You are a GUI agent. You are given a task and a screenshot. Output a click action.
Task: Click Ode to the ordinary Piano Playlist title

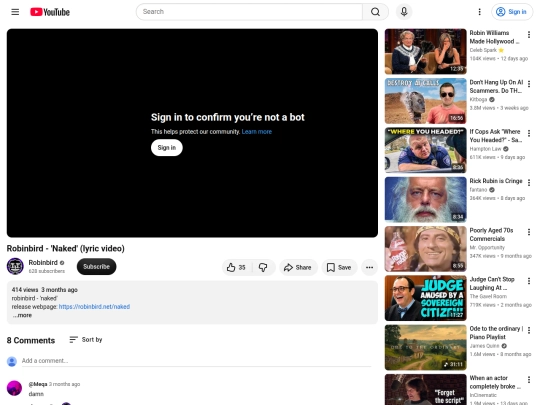click(496, 333)
